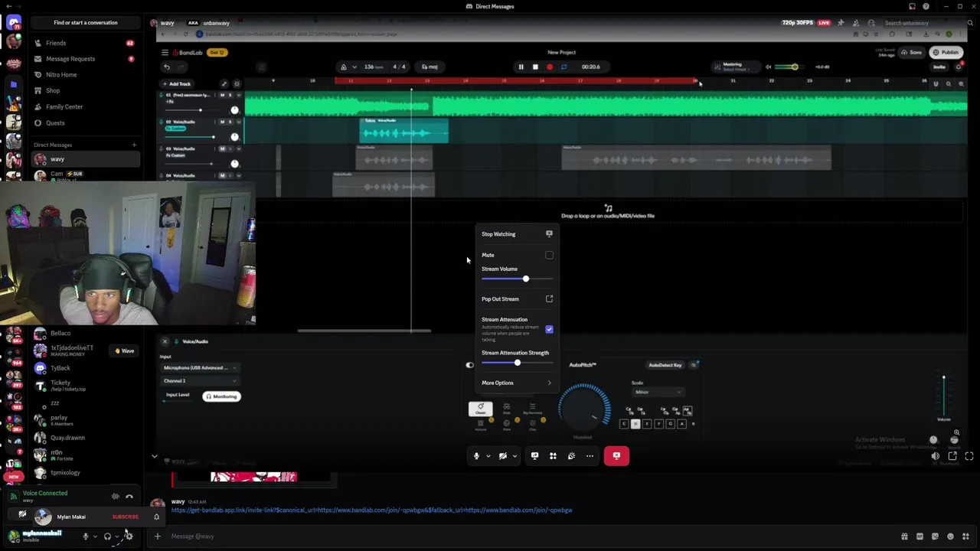Click the webcam video thumbnail

tap(128, 255)
